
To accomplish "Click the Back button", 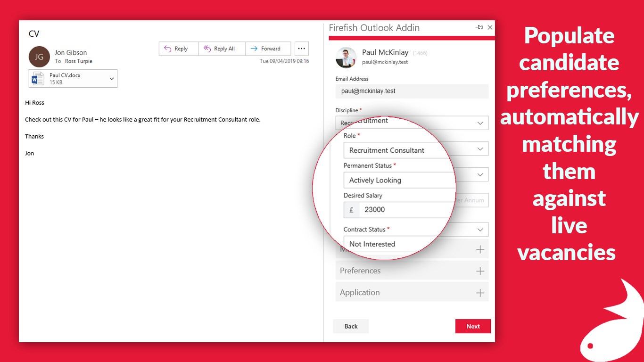I will (x=351, y=326).
